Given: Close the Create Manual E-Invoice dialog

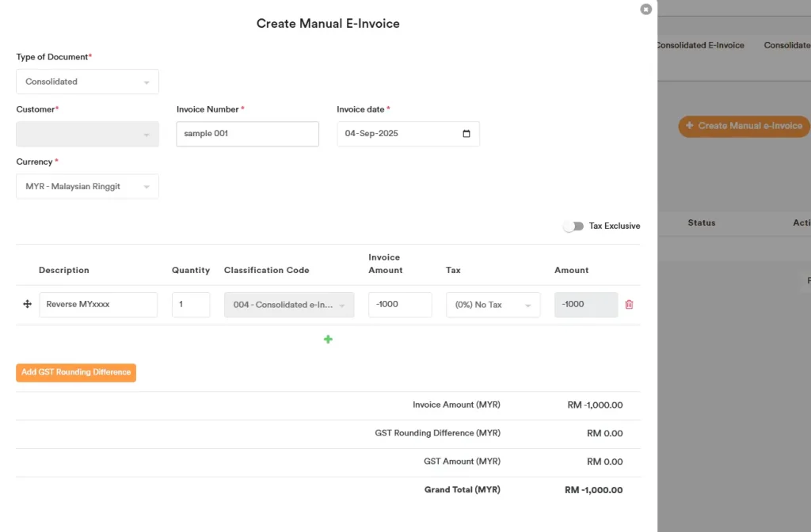Looking at the screenshot, I should (x=645, y=9).
